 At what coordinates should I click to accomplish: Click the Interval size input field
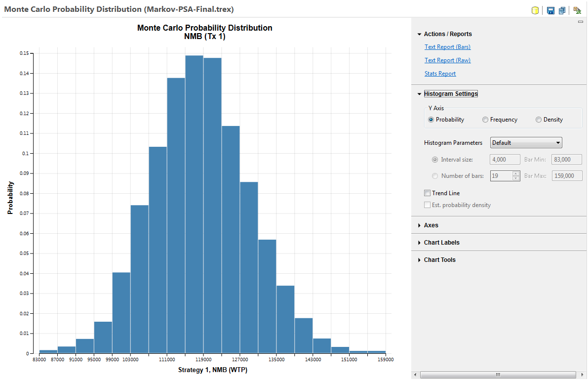[x=505, y=159]
